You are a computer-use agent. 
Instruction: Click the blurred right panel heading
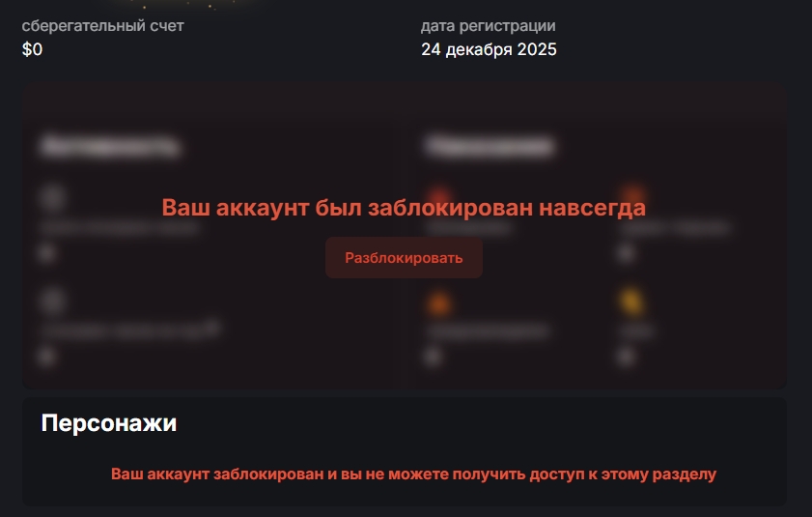click(x=490, y=146)
